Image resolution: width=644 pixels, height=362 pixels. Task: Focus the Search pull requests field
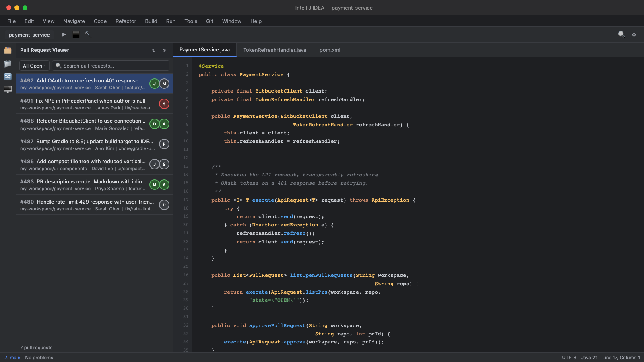click(x=111, y=66)
